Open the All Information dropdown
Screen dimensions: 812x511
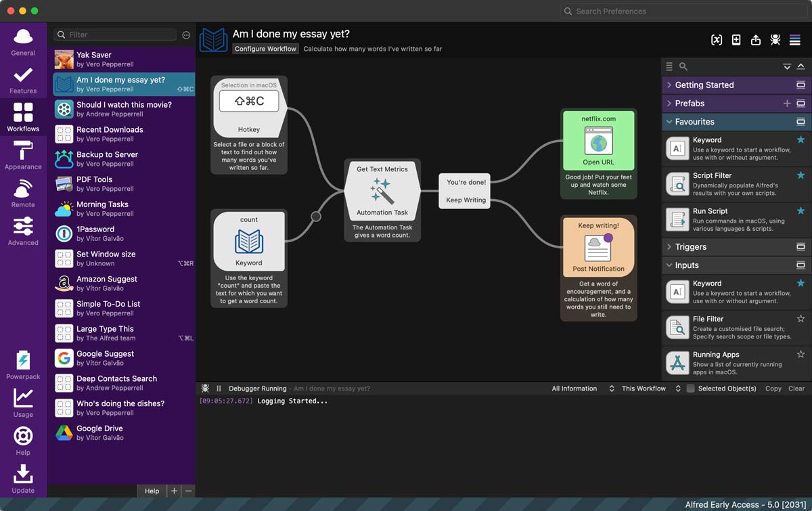[574, 388]
